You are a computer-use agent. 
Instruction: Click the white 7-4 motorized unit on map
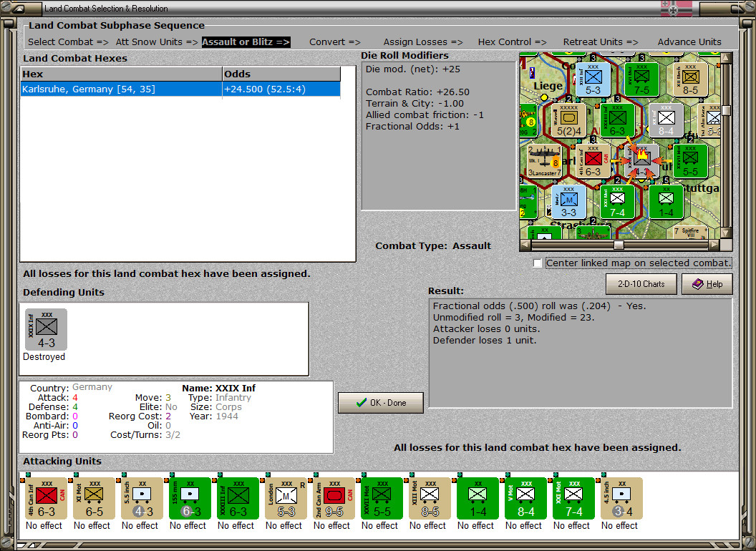tap(617, 202)
